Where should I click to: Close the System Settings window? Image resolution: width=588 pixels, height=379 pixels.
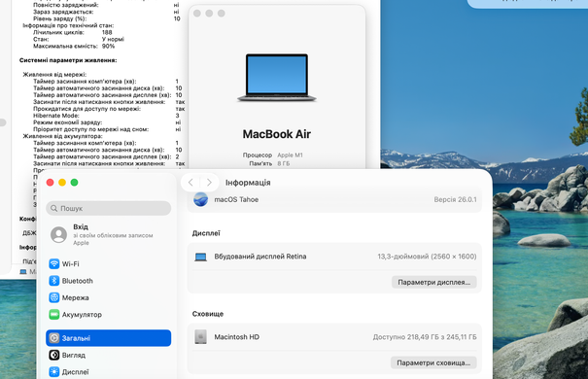[50, 183]
